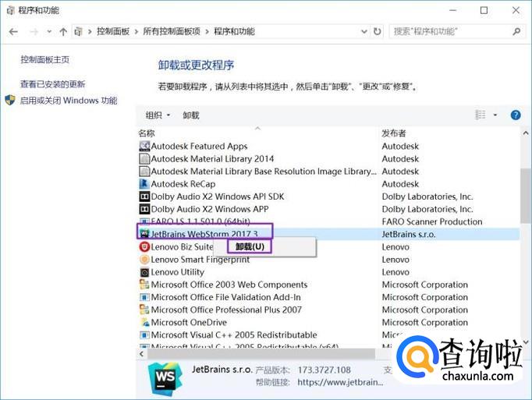Click 所有控制面板项 in the breadcrumb path

172,31
